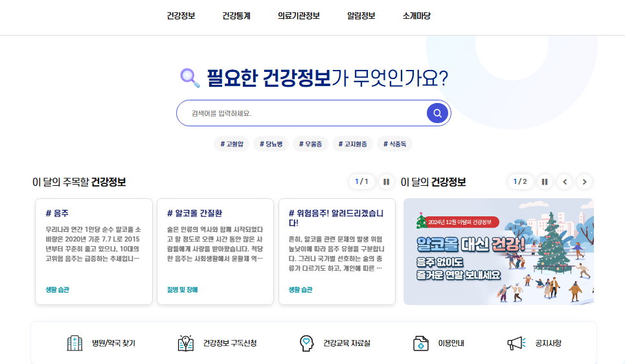Go to previous 이 달의 건강정보 banner
Viewport: 625px width, 364px height.
pos(565,182)
